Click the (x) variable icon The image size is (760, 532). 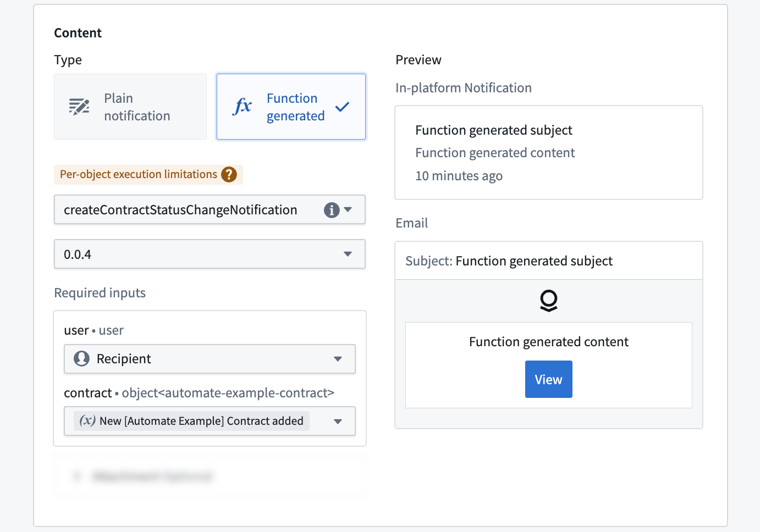click(87, 420)
